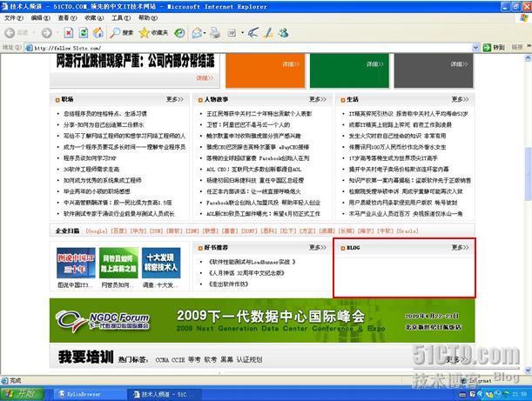The image size is (532, 401).
Task: Click the 认证规划 hot tag
Action: 249,359
